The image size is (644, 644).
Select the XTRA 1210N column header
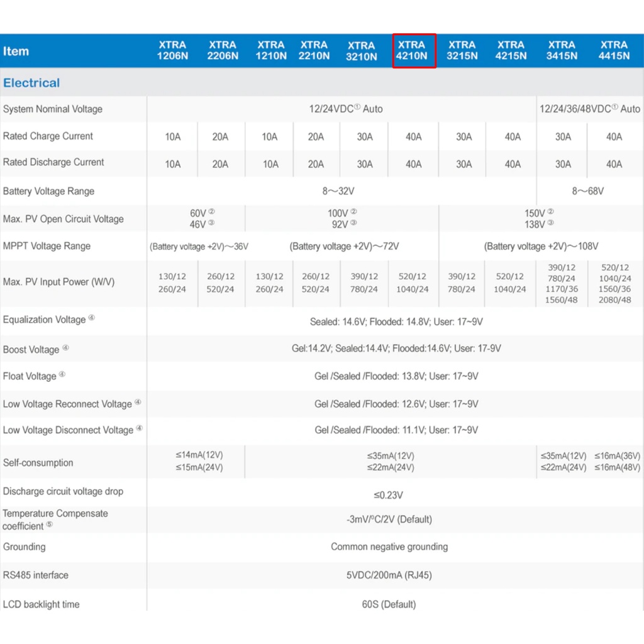(x=270, y=50)
